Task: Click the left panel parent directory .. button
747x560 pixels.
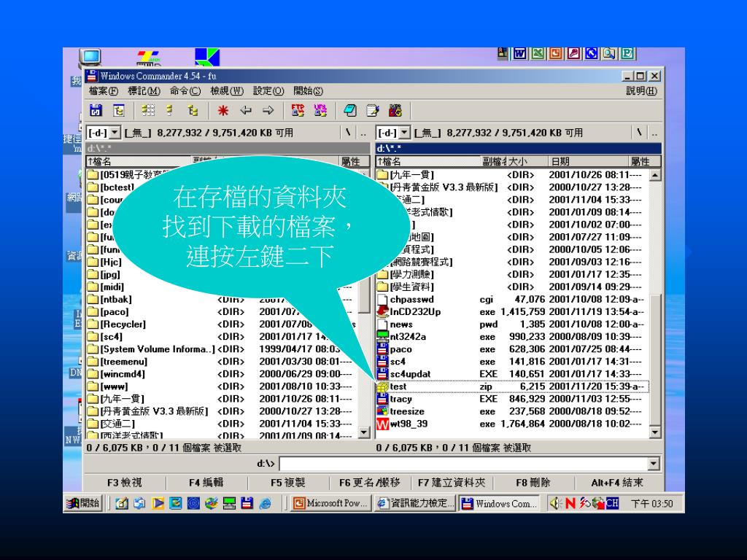Action: [363, 133]
